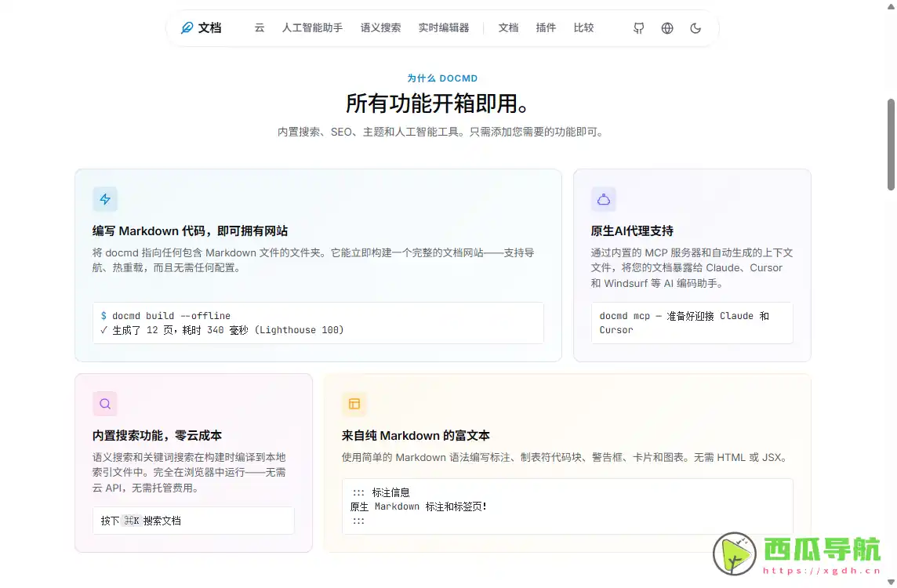Viewport: 897px width, 588px height.
Task: Click the docmd feather logo icon
Action: point(187,27)
